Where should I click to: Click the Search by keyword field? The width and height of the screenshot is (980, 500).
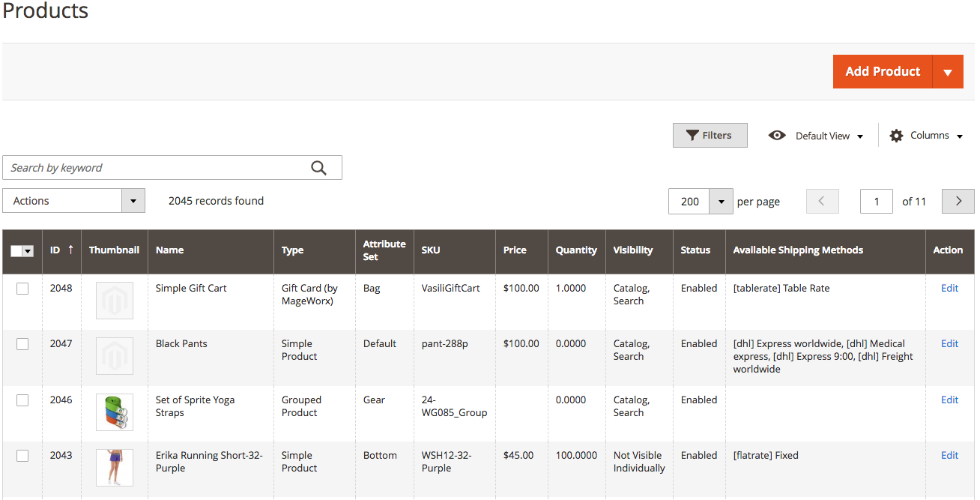(x=172, y=168)
